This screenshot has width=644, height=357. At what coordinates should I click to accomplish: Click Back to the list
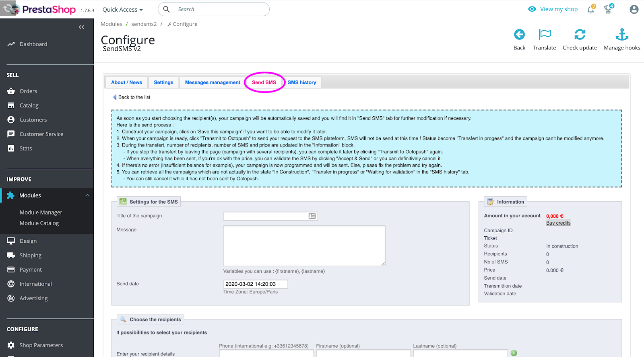coord(132,97)
